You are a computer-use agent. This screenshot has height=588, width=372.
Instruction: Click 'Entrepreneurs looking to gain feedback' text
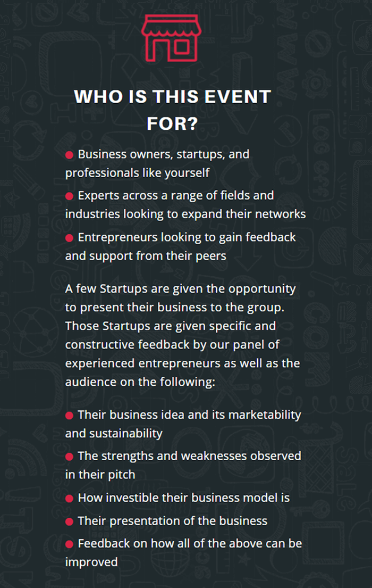187,237
